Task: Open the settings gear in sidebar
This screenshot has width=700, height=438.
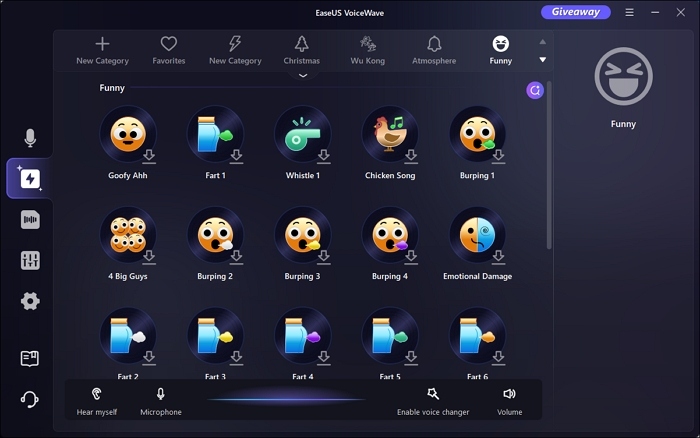Action: tap(30, 301)
